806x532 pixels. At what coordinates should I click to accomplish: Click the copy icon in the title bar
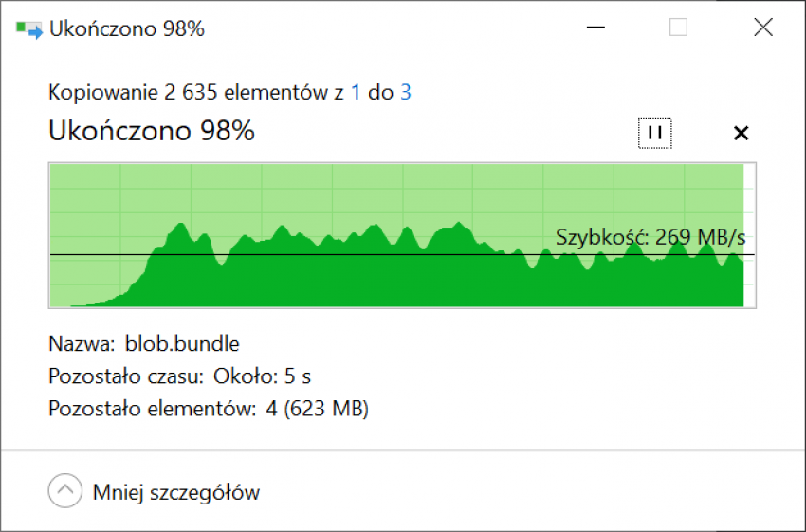coord(29,29)
